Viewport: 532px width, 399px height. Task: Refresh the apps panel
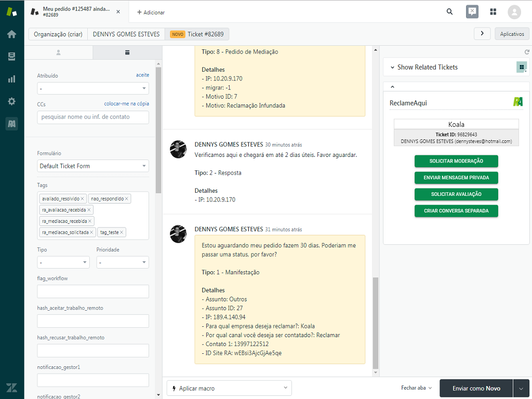(527, 52)
